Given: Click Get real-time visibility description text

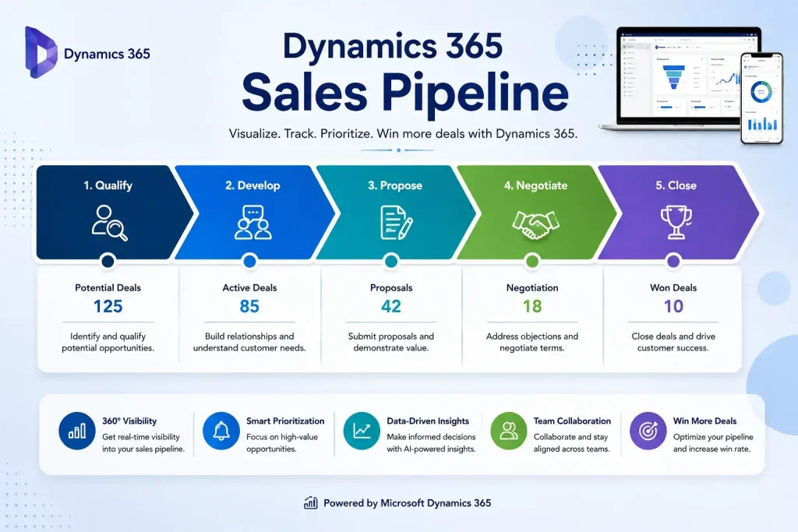Looking at the screenshot, I should pyautogui.click(x=143, y=443).
